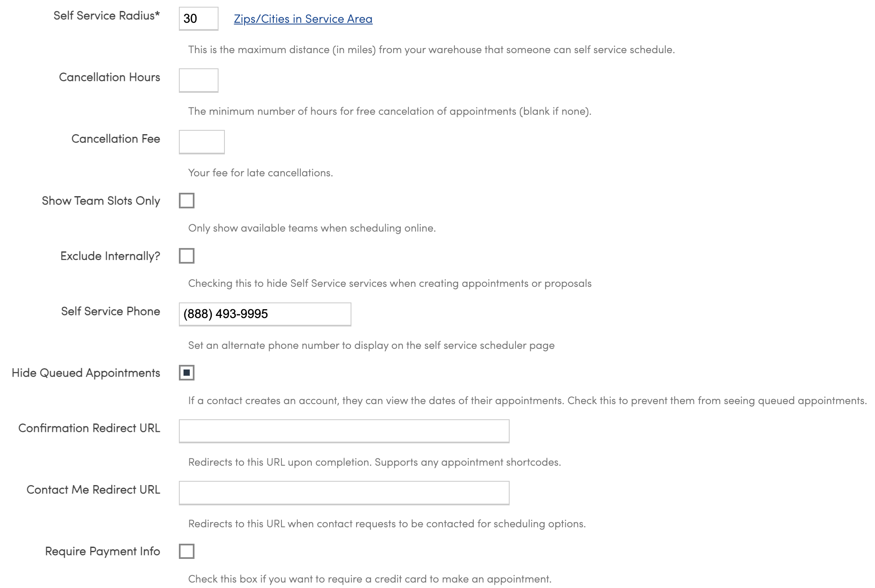This screenshot has width=875, height=588.
Task: Click the Hide Queued Appointments label
Action: 86,373
